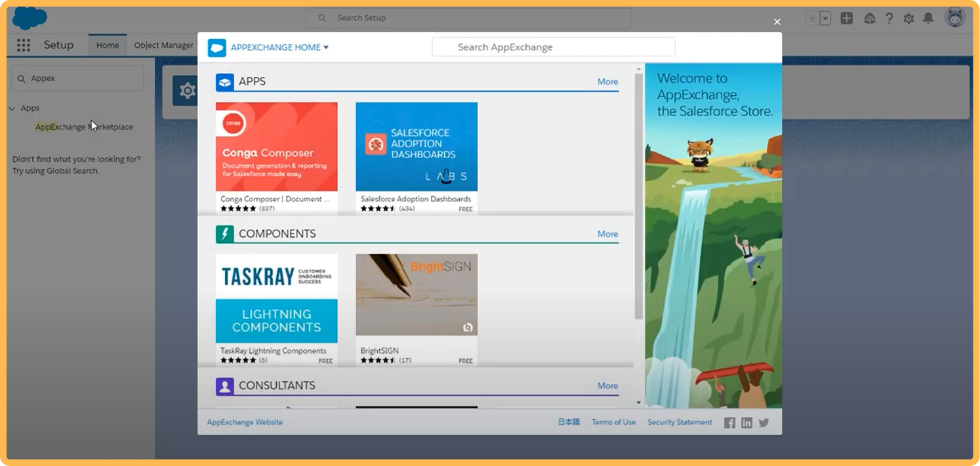
Task: Click the Quick Find box containing Appex
Action: click(x=77, y=78)
